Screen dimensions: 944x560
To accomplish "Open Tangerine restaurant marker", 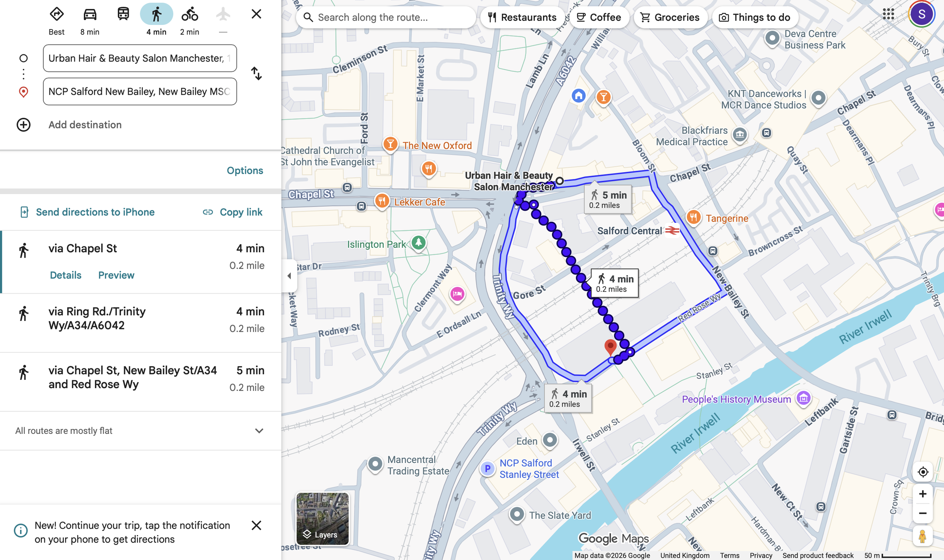I will [693, 217].
